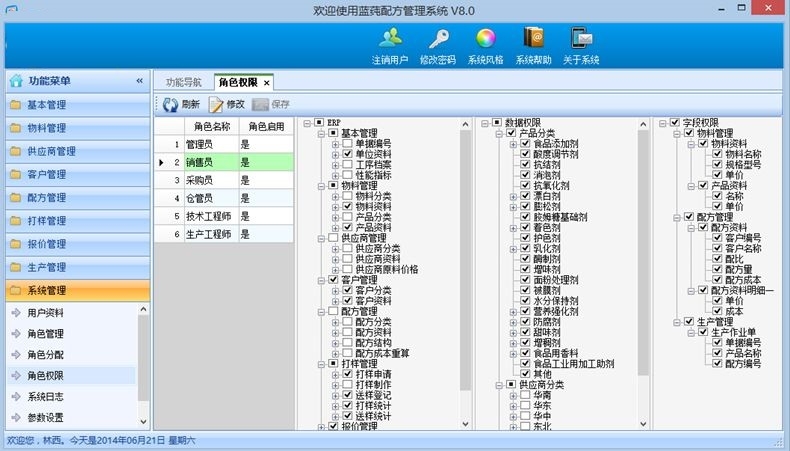Click the 刷新 refresh icon
The width and height of the screenshot is (790, 451).
170,104
